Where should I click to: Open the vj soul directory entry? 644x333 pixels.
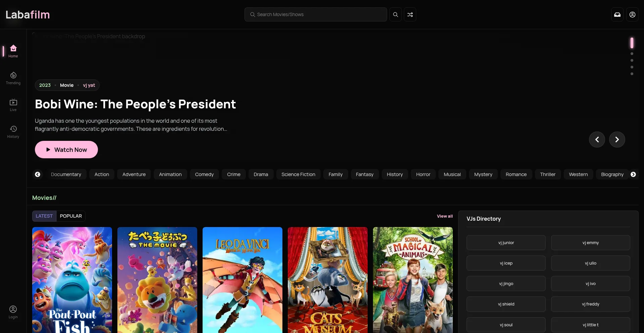[x=506, y=325]
